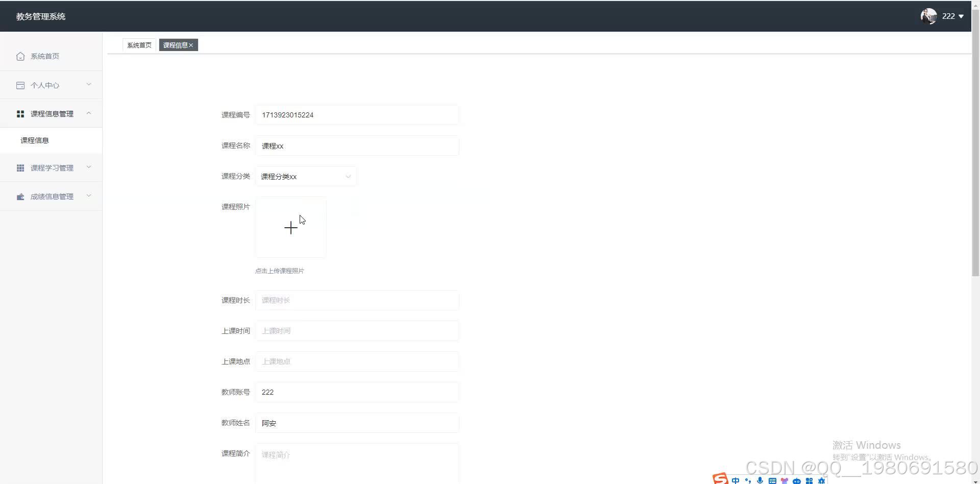
Task: Click 课程信息管理 sidebar menu
Action: tap(51, 114)
